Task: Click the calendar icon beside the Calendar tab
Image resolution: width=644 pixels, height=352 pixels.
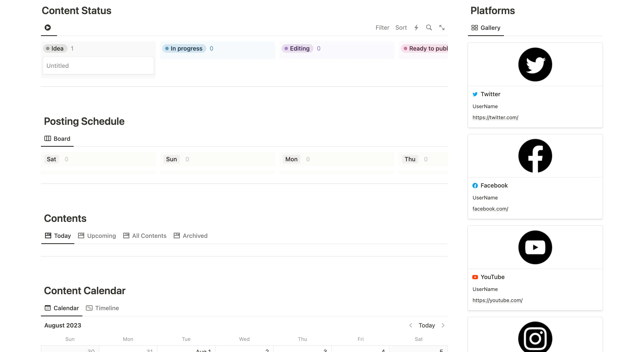Action: (x=48, y=308)
